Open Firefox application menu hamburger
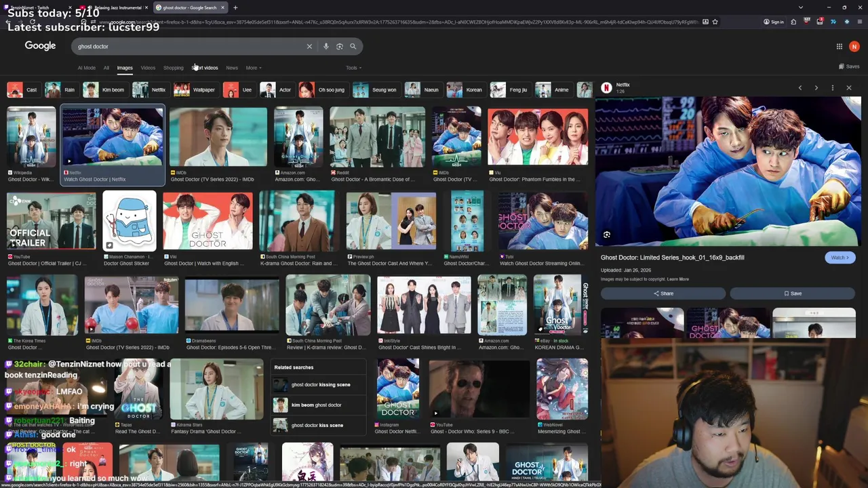The height and width of the screenshot is (488, 868). pyautogui.click(x=860, y=22)
